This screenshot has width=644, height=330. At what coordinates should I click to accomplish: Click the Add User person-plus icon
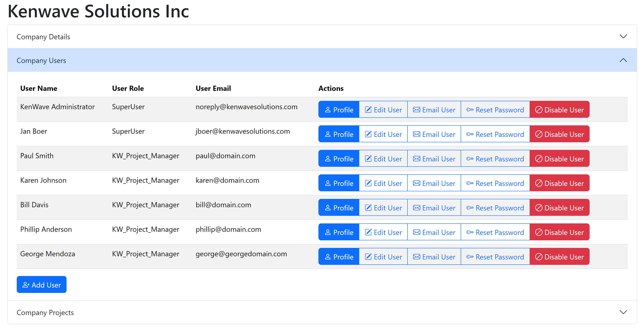(x=26, y=285)
